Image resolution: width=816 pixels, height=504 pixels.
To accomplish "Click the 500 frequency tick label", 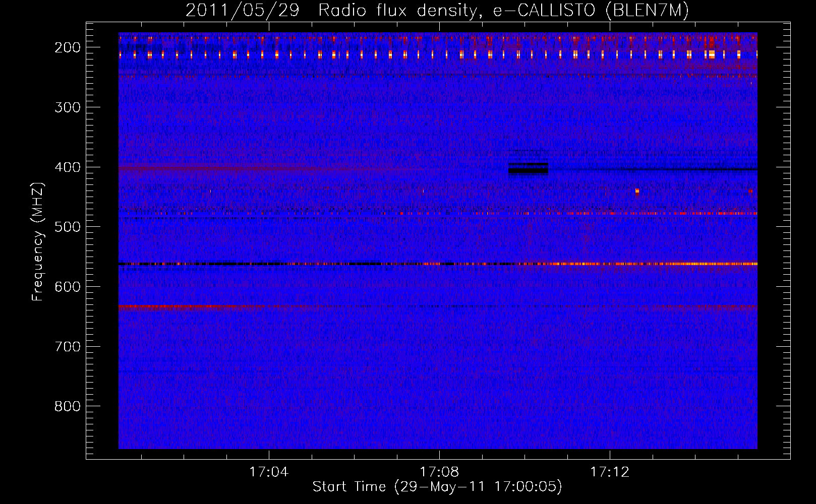I will (68, 227).
